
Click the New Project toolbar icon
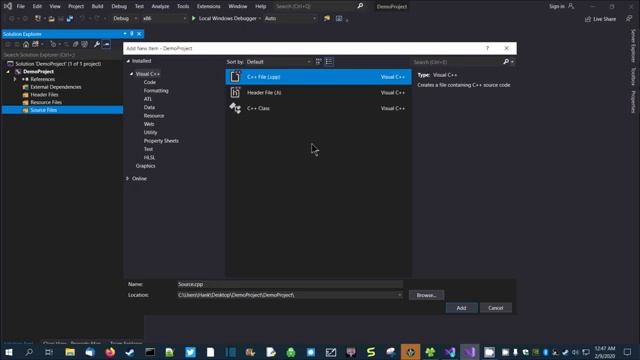[38, 18]
